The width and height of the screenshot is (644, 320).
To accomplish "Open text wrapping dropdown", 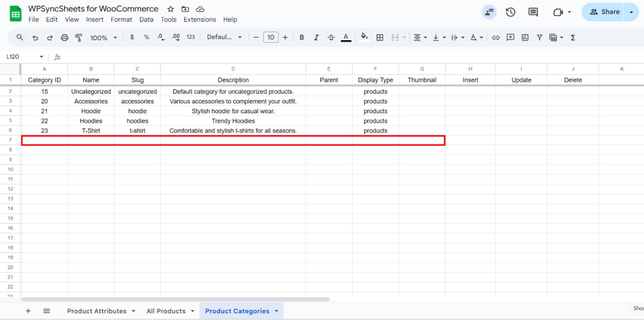I will [x=458, y=37].
